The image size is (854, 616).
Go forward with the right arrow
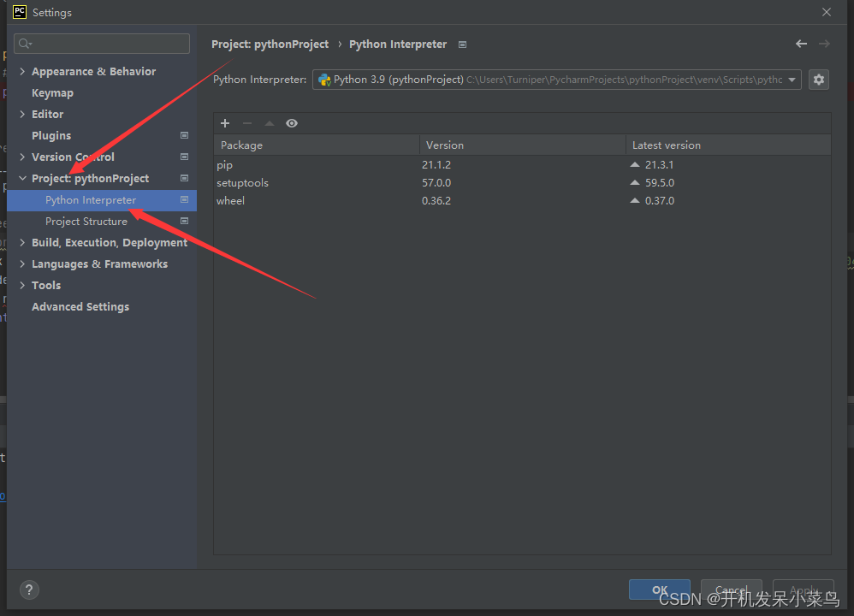coord(824,44)
